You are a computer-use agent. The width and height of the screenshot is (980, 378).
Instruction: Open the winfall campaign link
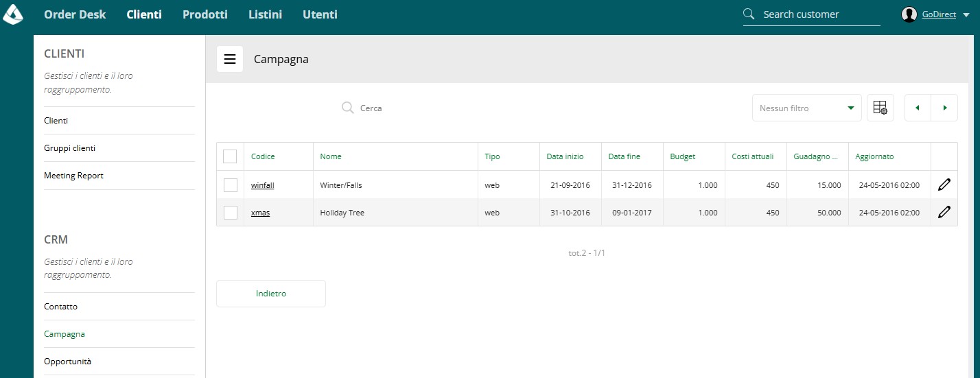click(263, 185)
